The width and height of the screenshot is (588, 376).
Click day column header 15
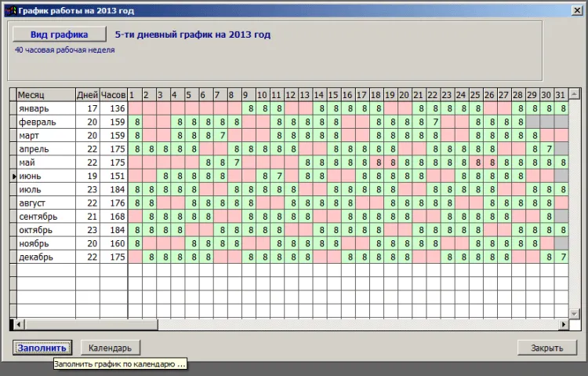[x=334, y=95]
